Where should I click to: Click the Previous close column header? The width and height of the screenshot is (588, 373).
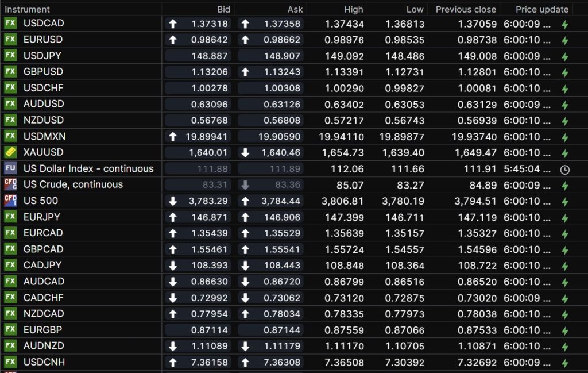[466, 9]
